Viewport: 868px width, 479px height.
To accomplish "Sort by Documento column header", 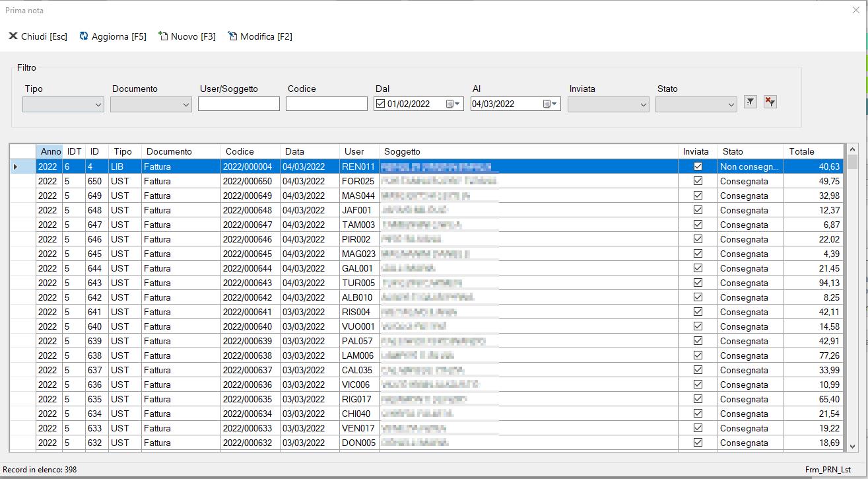I will point(181,151).
